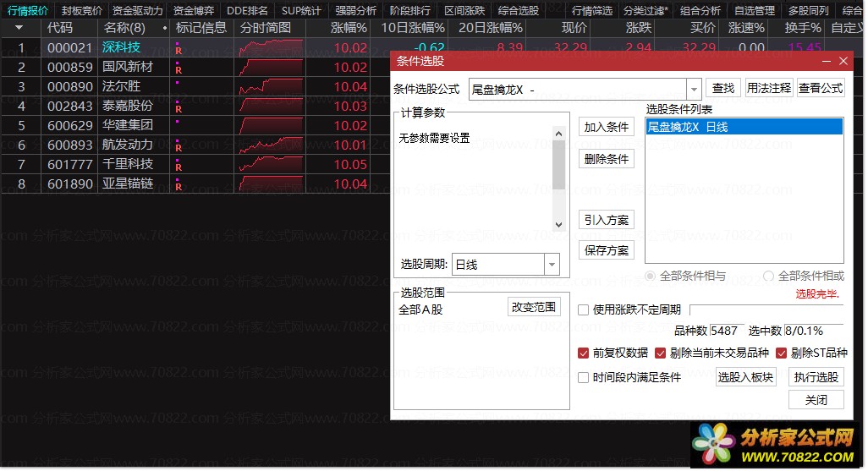868x471 pixels.
Task: Click R marker for 航发动力 row
Action: coord(179,147)
